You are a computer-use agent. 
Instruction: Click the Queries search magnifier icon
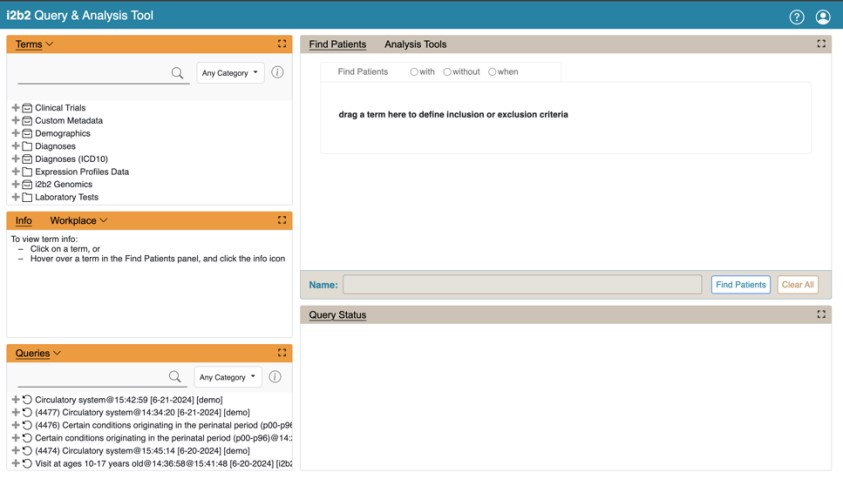click(x=175, y=377)
